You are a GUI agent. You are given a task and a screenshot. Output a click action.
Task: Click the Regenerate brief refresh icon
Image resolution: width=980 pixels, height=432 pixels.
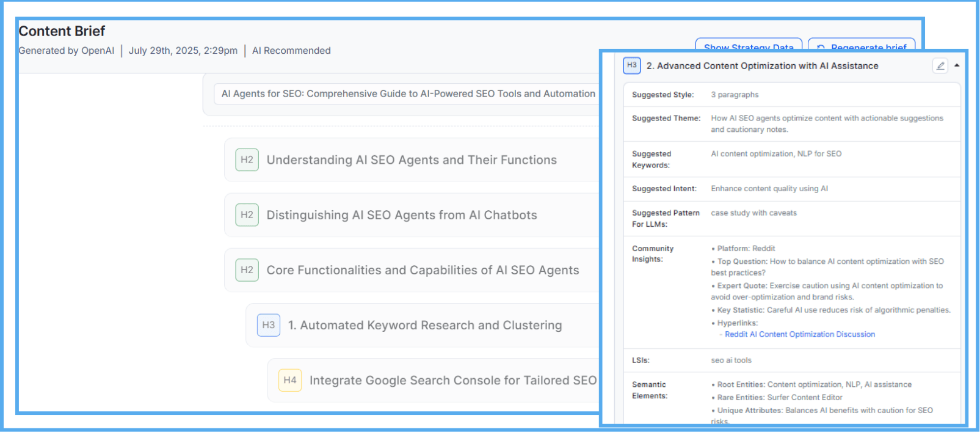tap(821, 48)
